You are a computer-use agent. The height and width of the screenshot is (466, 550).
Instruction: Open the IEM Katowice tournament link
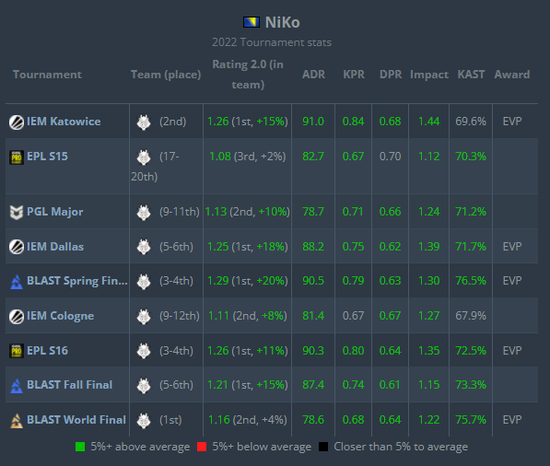pyautogui.click(x=63, y=121)
